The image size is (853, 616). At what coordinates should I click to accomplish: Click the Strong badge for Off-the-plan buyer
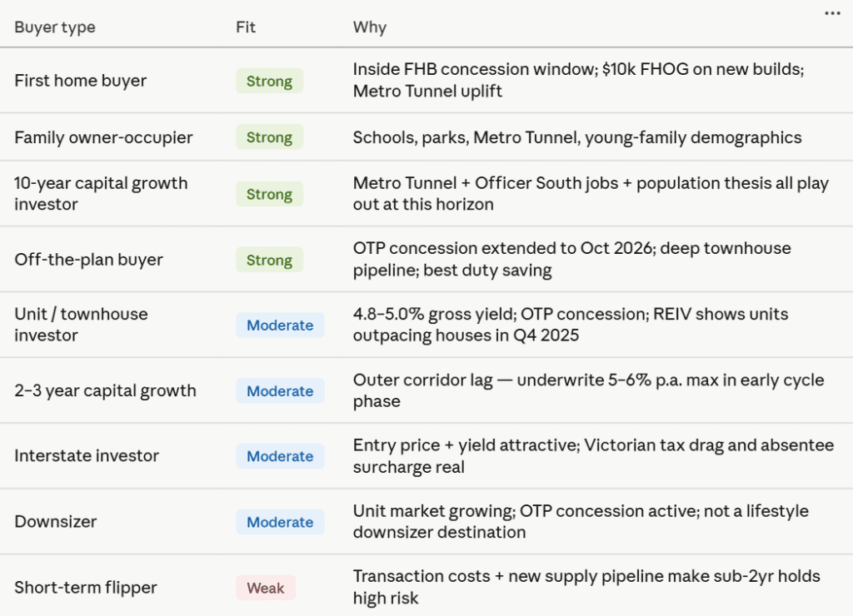coord(269,260)
